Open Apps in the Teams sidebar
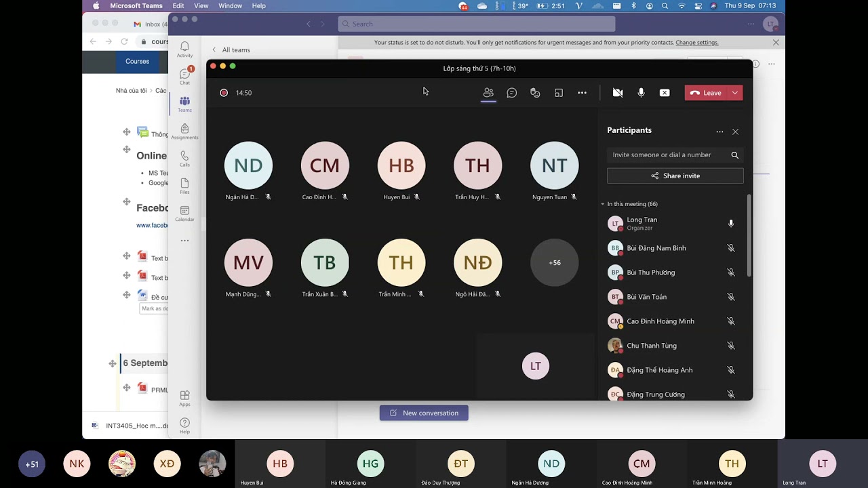This screenshot has height=488, width=868. tap(184, 398)
